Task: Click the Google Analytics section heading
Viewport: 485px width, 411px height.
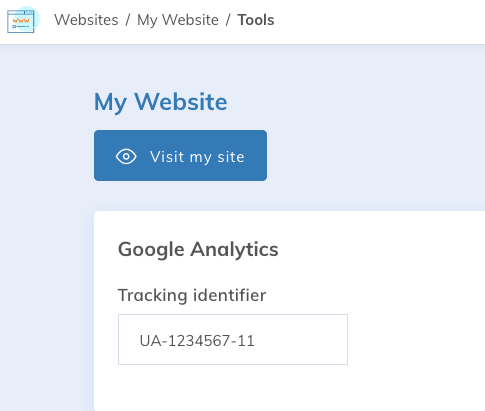Action: [x=198, y=249]
